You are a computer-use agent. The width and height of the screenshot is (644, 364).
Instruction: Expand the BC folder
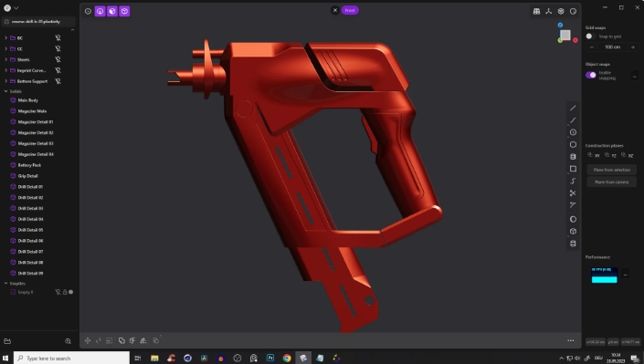(x=5, y=37)
